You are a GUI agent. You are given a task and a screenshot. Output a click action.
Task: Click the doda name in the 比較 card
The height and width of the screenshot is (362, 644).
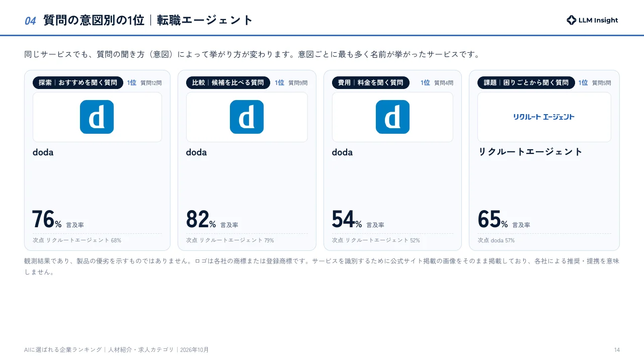(x=196, y=152)
